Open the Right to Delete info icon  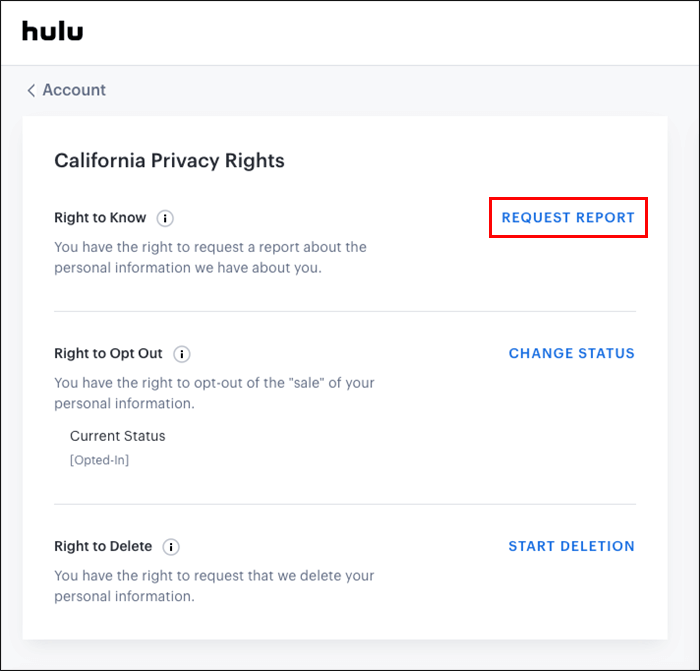(x=171, y=547)
